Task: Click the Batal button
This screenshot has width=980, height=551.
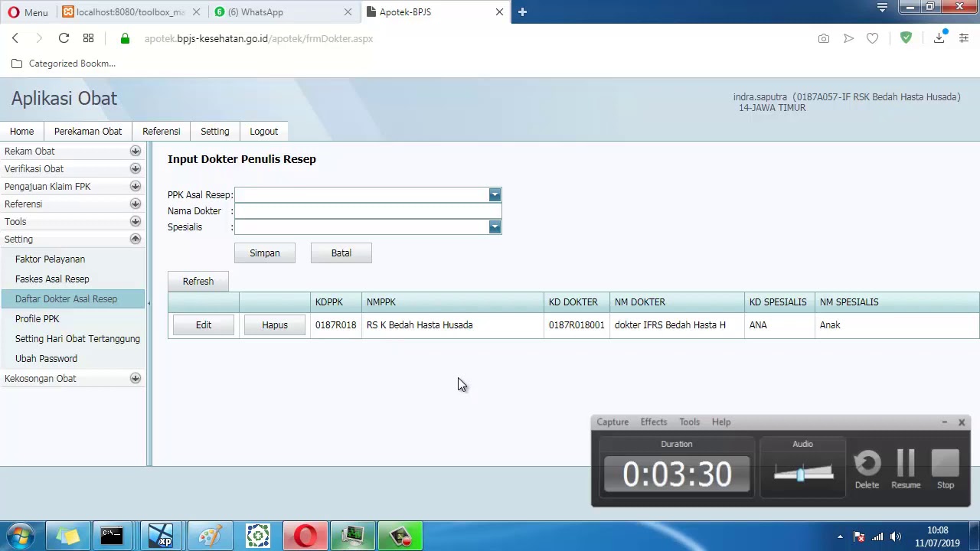Action: click(x=341, y=253)
